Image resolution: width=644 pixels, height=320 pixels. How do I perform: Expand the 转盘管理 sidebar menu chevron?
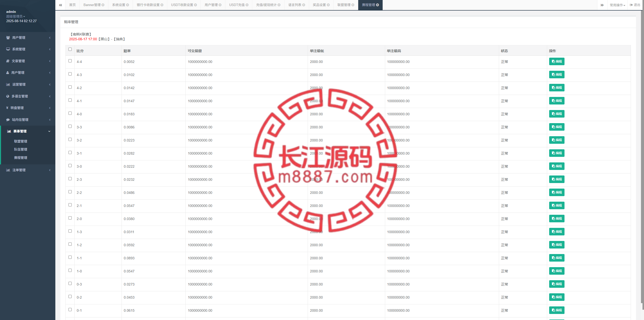pos(50,108)
